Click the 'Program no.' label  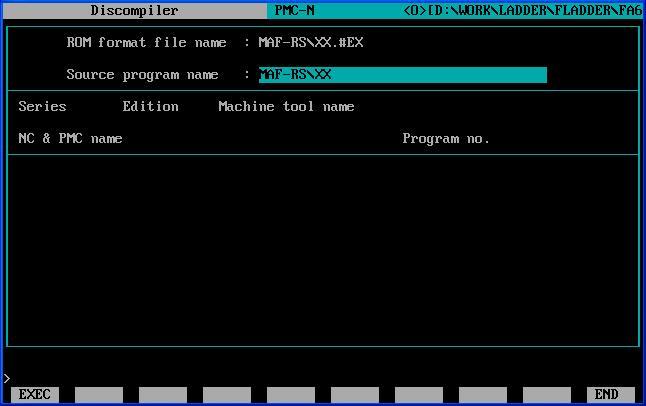click(x=446, y=138)
